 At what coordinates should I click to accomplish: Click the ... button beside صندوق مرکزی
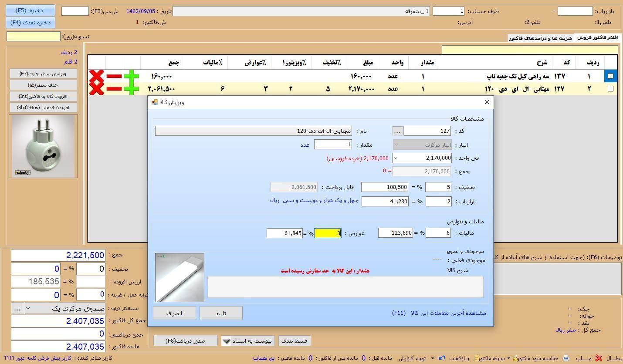[17, 308]
